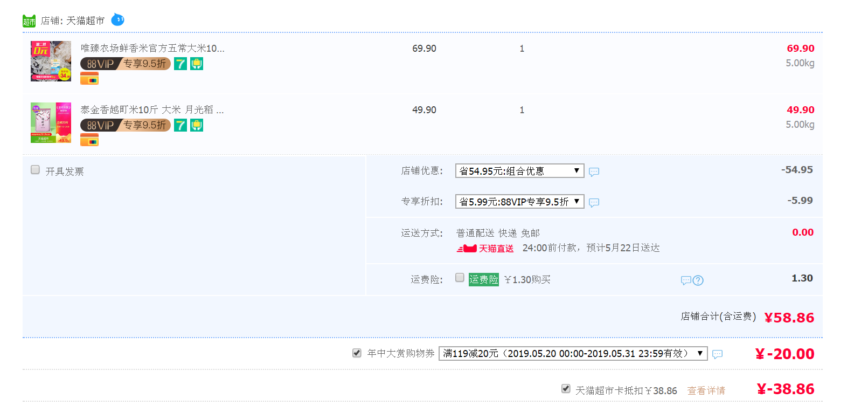Viewport: 868px width, 405px height.
Task: Click the 49.90 unit price of 泰金香 rice
Action: tap(424, 110)
